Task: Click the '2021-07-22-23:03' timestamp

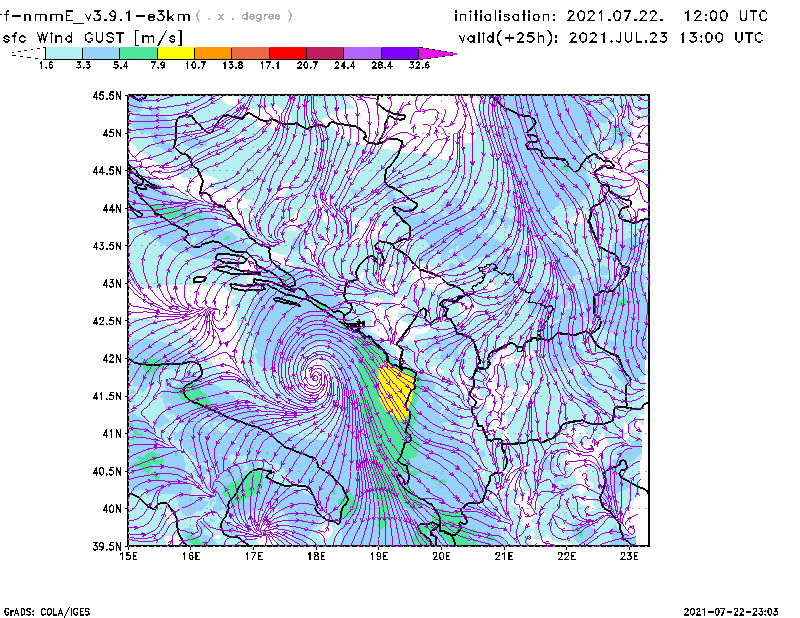Action: pos(731,612)
